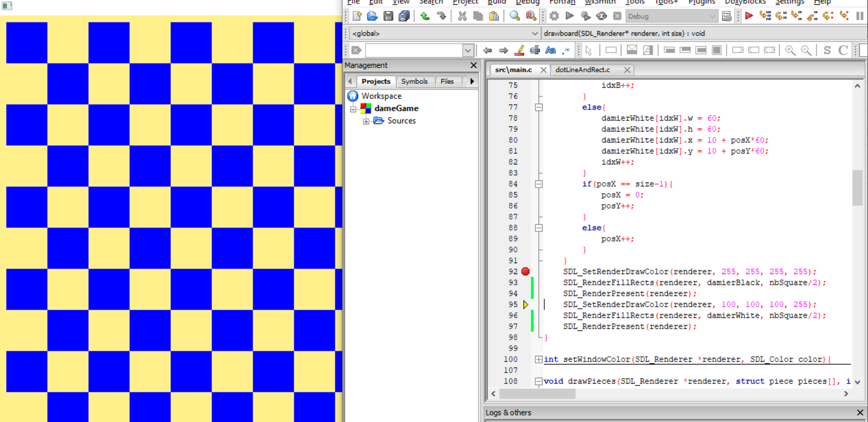Open the Build menu
This screenshot has width=868, height=422.
496,2
